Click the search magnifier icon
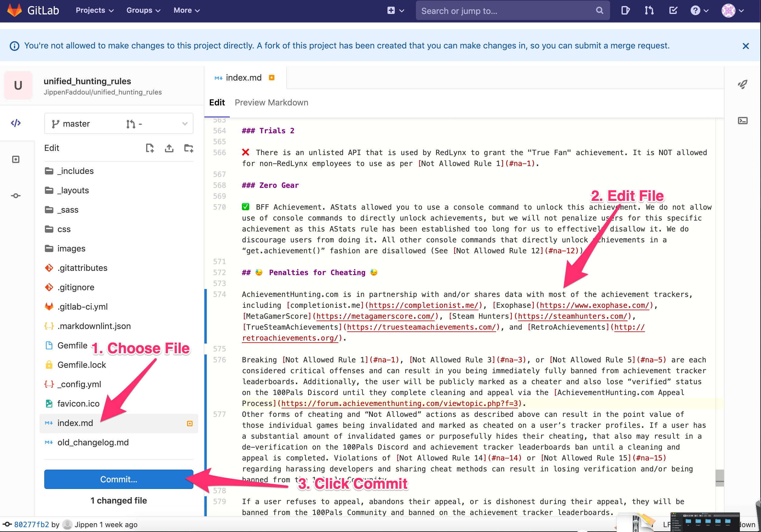Screen dimensions: 761x532 pos(599,11)
